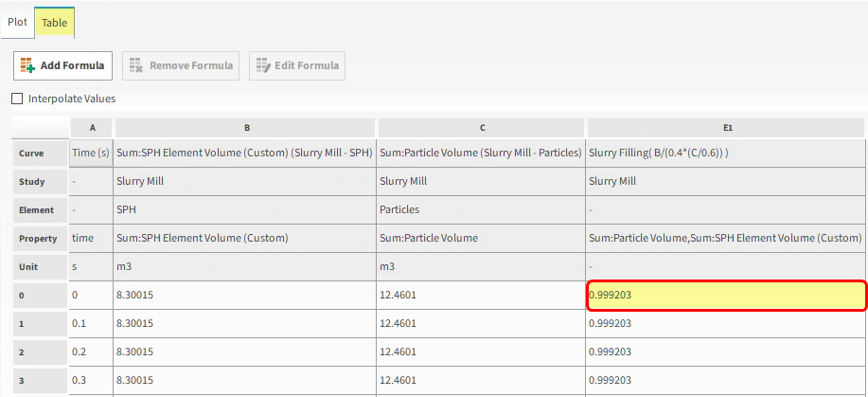Select the Table tab

click(54, 22)
